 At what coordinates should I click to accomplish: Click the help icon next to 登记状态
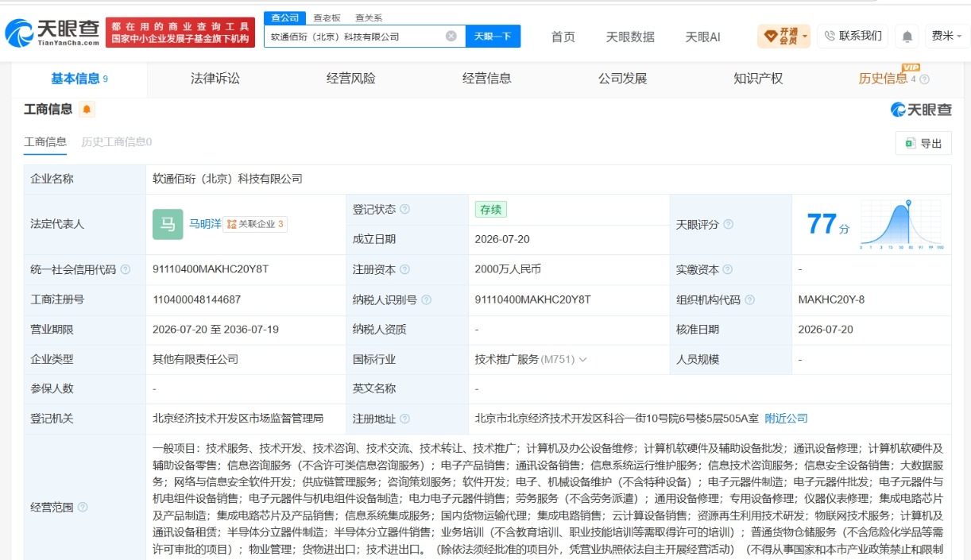(405, 210)
